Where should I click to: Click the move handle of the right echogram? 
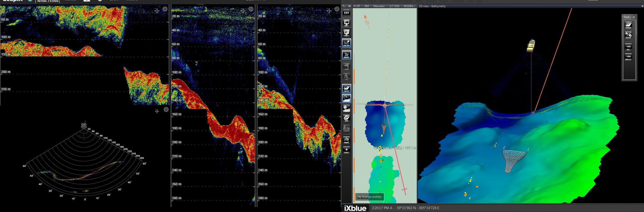[x=329, y=11]
